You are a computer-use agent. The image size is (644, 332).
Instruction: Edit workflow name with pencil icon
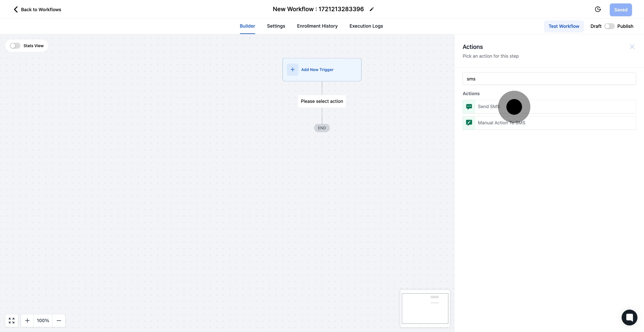(x=372, y=9)
